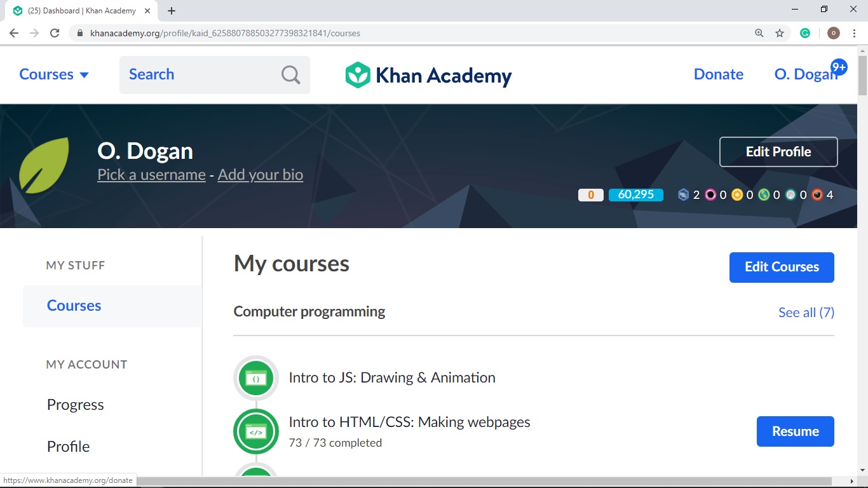
Task: Click the Add your bio link
Action: click(261, 175)
